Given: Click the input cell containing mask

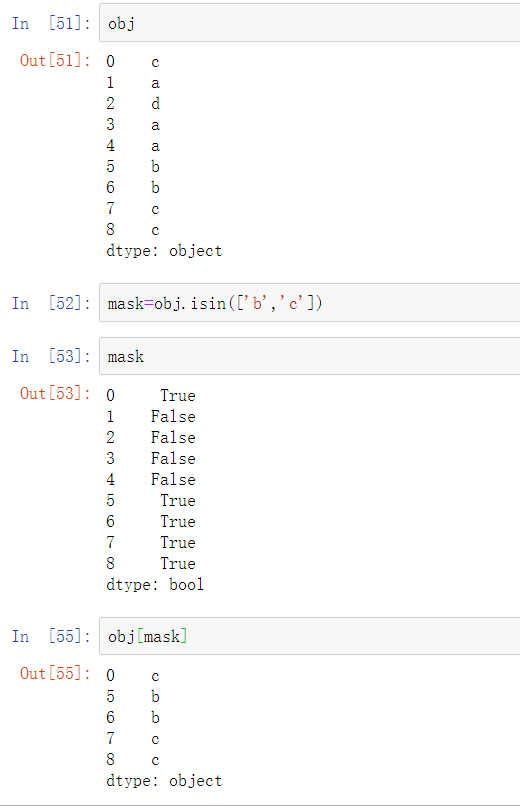Looking at the screenshot, I should point(310,356).
